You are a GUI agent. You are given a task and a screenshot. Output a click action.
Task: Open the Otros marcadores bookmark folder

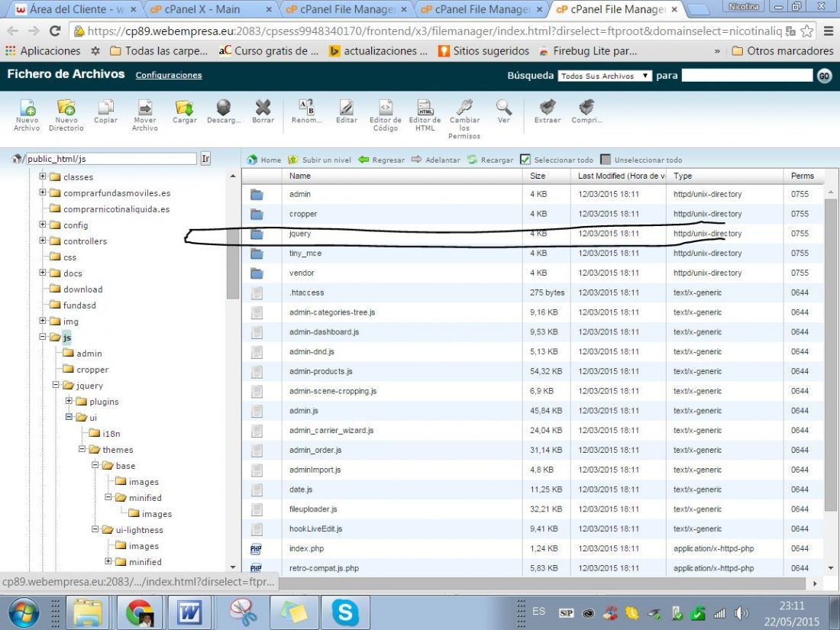(783, 51)
